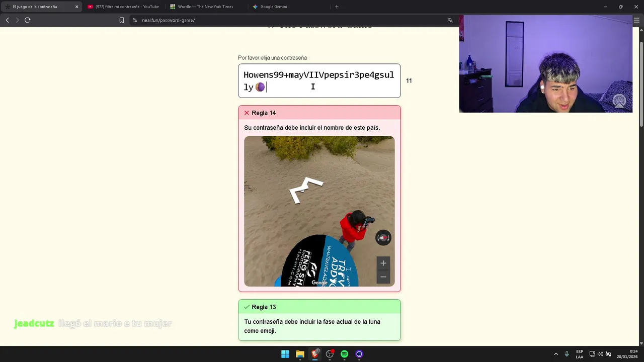The height and width of the screenshot is (362, 644).
Task: Click the Street View country image
Action: (319, 211)
